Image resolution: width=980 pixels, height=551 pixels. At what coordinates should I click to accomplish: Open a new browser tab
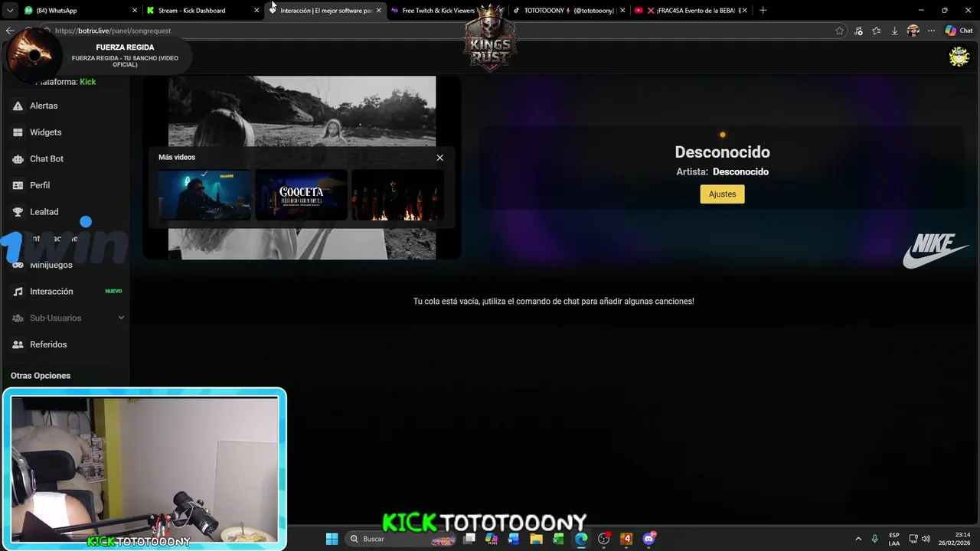(763, 11)
